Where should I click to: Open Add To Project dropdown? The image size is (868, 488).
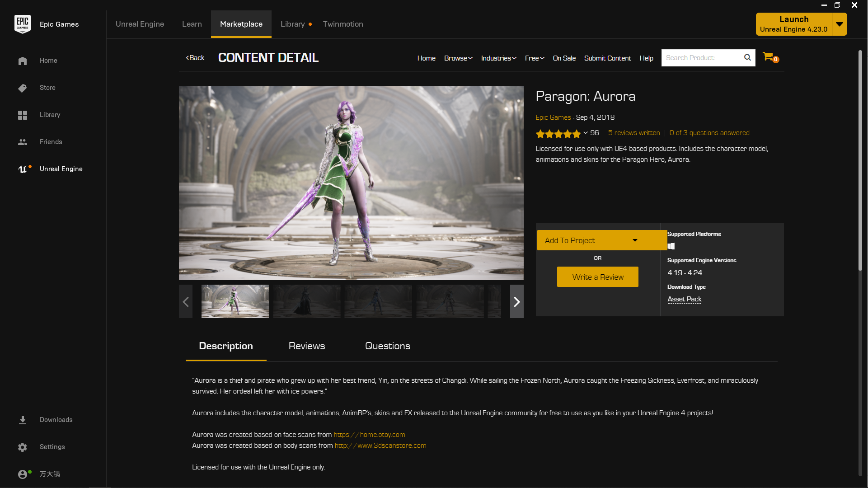coord(634,240)
